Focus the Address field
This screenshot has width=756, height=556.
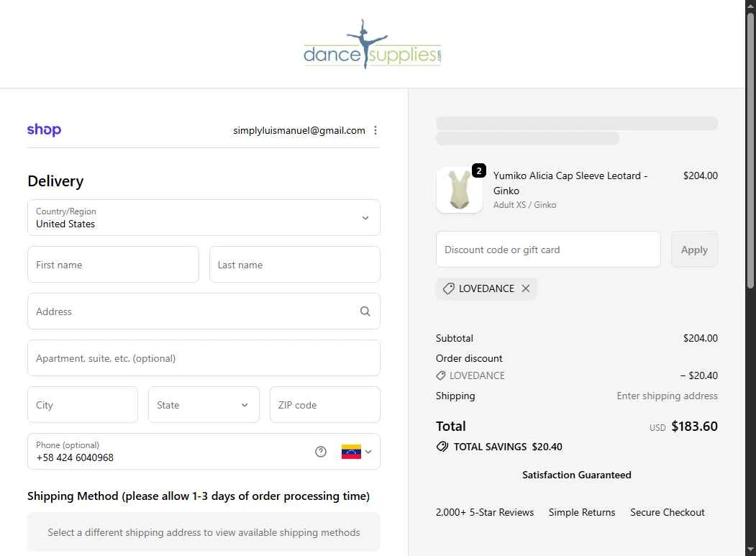[x=204, y=311]
